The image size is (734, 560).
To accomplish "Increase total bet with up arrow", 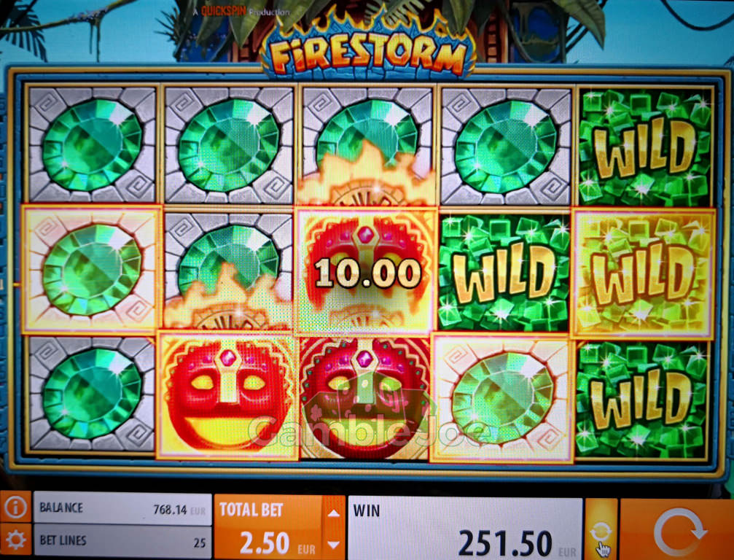I will [x=334, y=513].
